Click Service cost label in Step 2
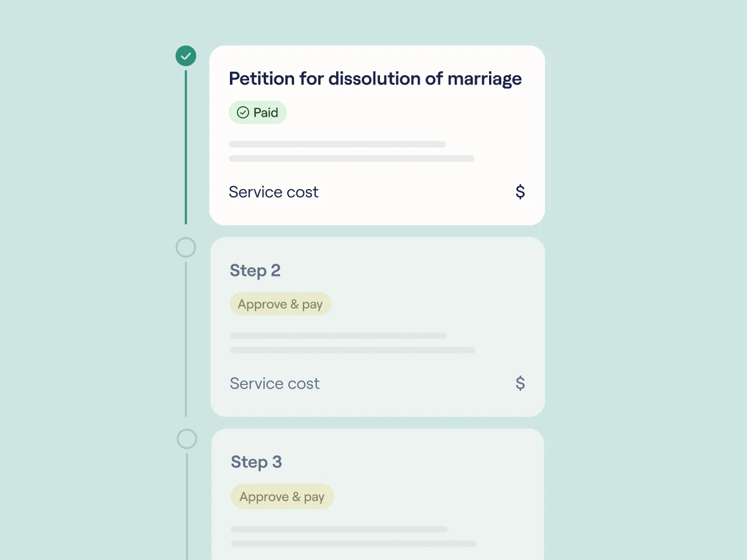 click(x=274, y=383)
